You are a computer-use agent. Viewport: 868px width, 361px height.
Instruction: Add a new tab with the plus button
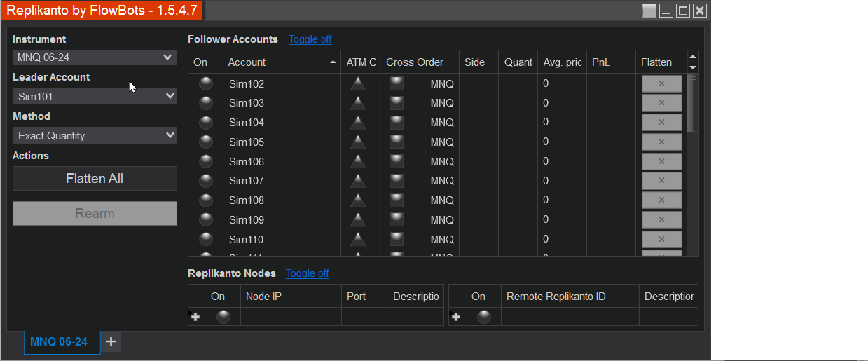coord(111,341)
